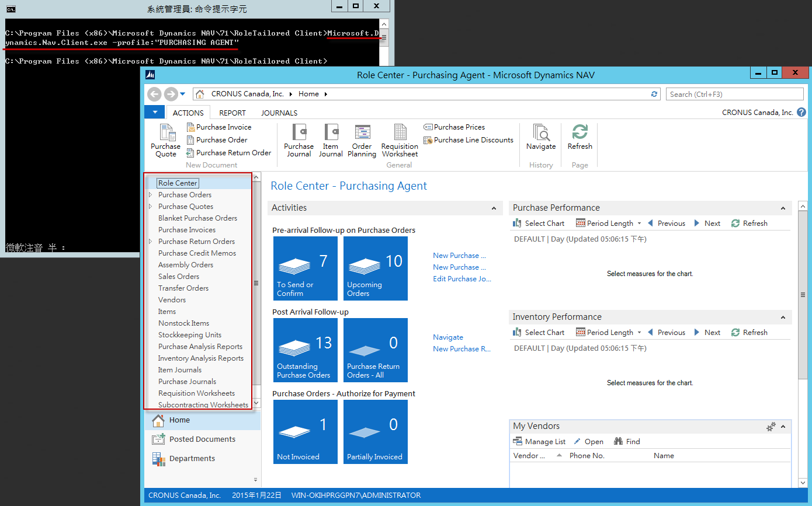
Task: Select Chart in Purchase Performance
Action: click(x=539, y=224)
